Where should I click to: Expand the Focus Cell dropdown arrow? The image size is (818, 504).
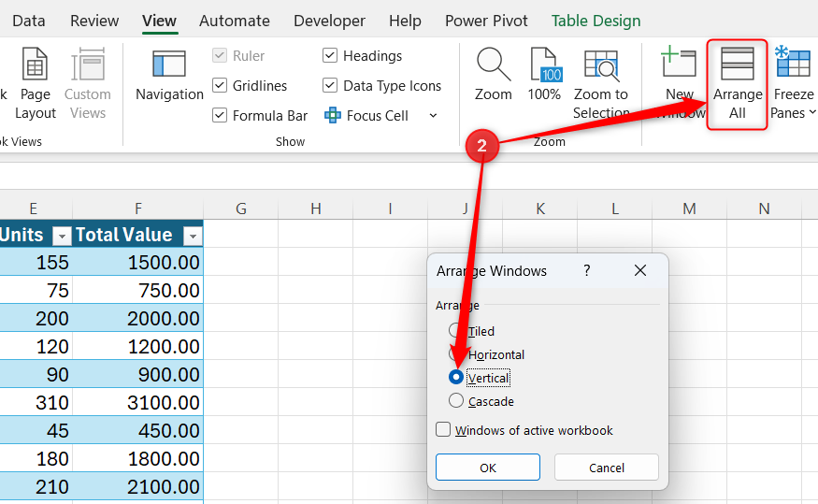tap(433, 115)
